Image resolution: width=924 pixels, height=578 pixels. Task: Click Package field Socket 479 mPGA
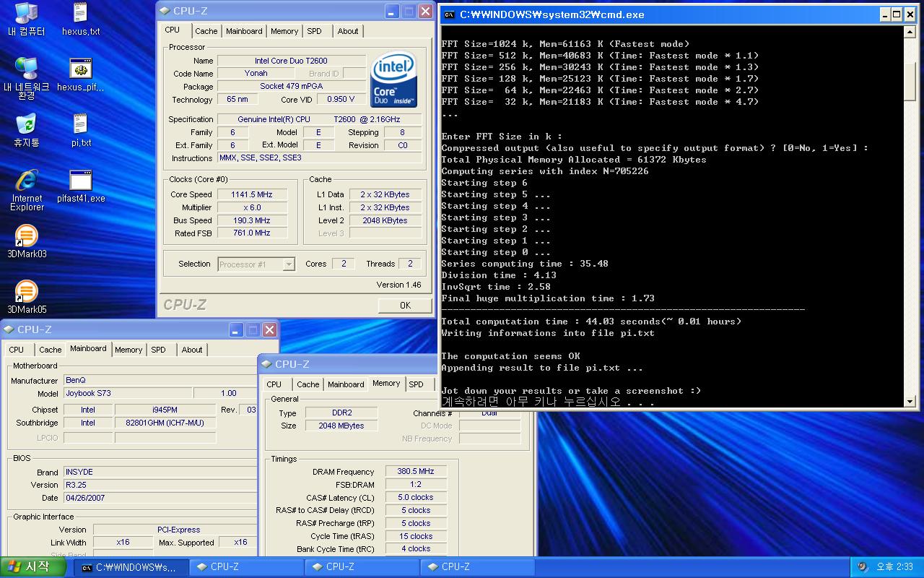291,87
